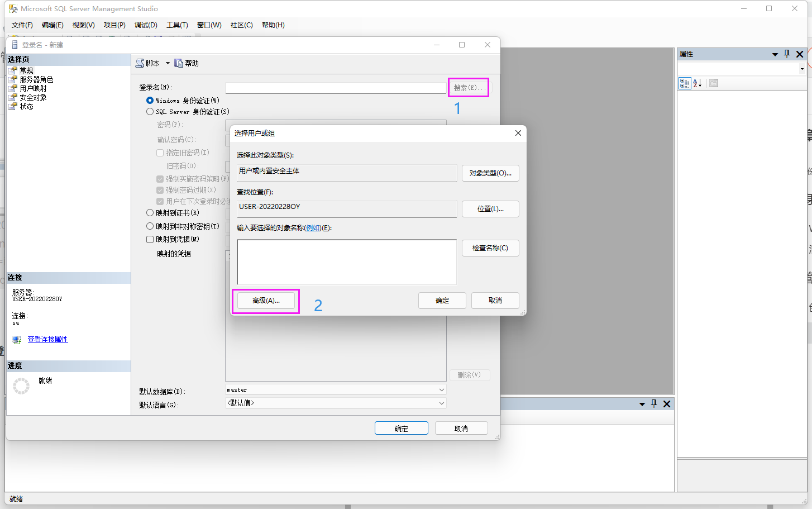Screen dimensions: 812x509
Task: Select 常规 page
Action: [26, 70]
